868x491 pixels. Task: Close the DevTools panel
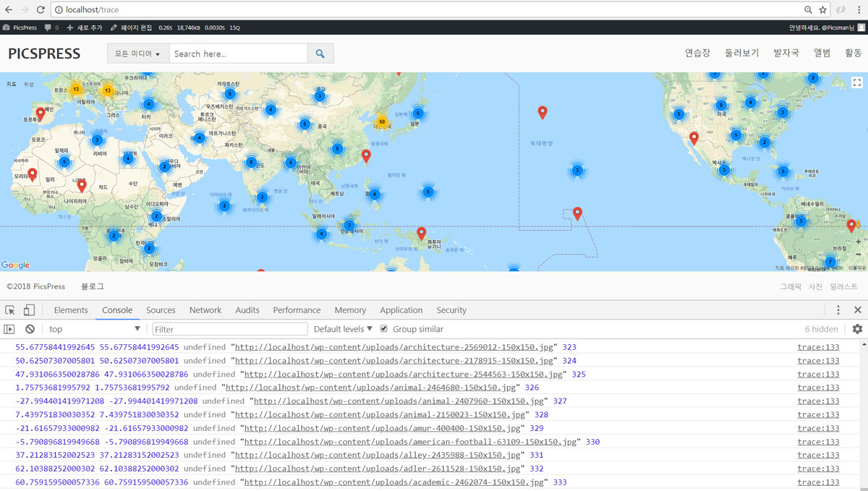coord(857,310)
